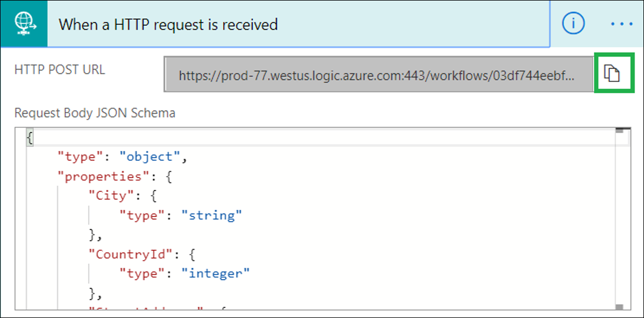This screenshot has height=318, width=644.
Task: Click the bottom marker of the editor scrollbar
Action: coord(619,306)
